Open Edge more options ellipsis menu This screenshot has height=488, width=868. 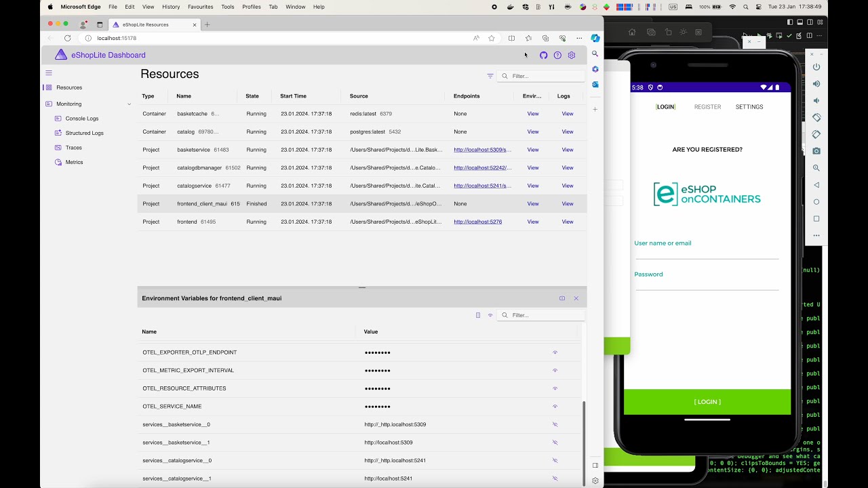[579, 38]
